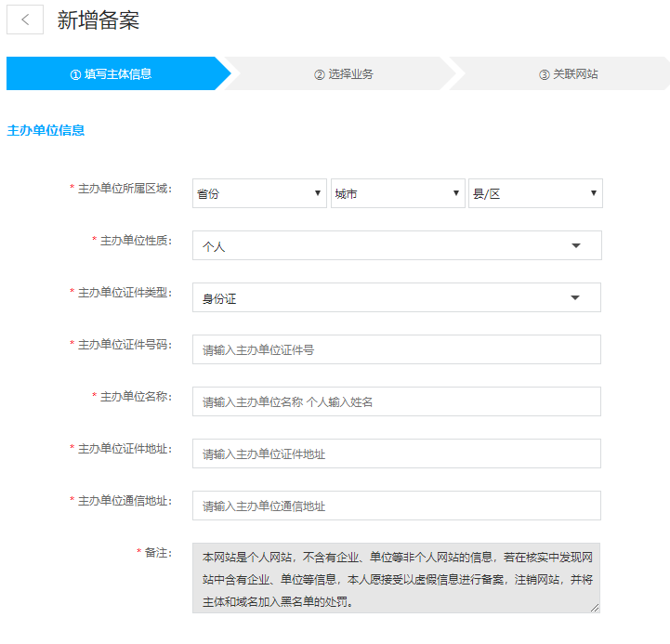
Task: Focus the 主办单位证件地址 input field
Action: tap(396, 454)
